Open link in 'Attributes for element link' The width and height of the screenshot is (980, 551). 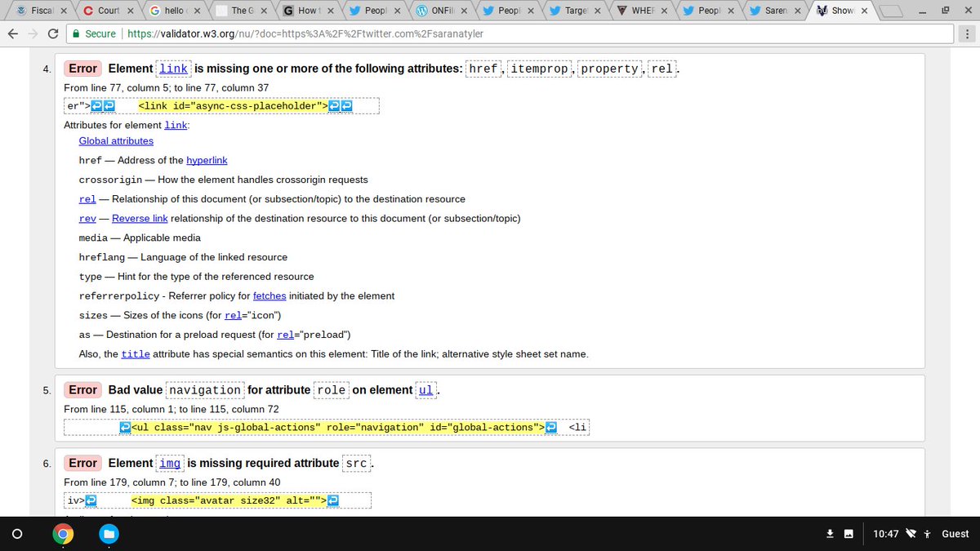176,125
